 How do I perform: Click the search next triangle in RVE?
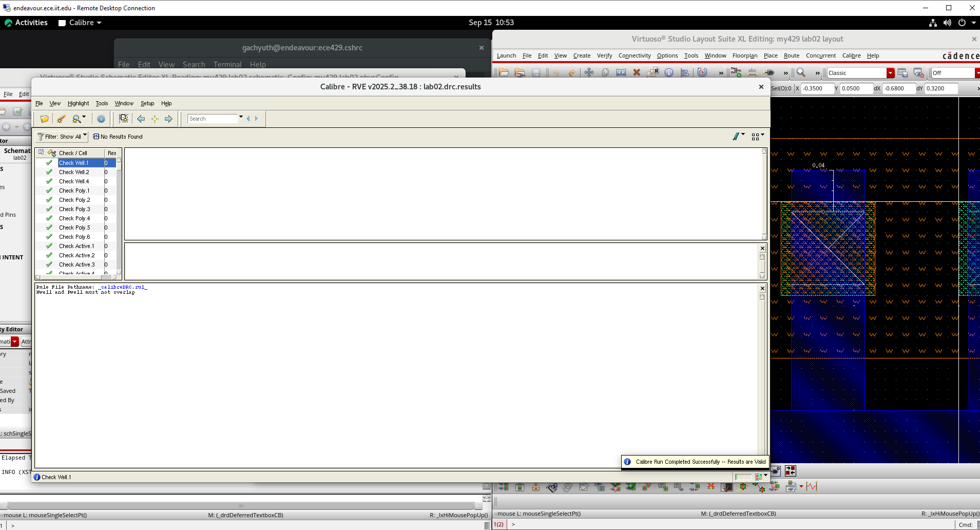[x=256, y=119]
